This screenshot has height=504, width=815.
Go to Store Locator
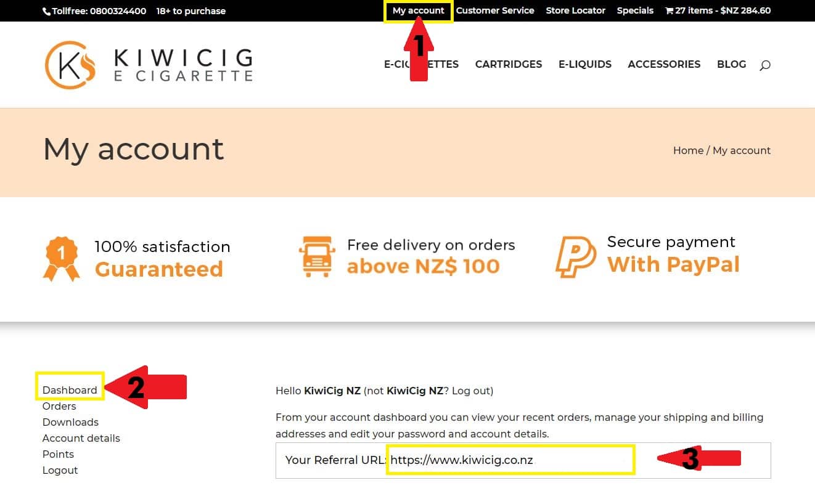pos(575,10)
